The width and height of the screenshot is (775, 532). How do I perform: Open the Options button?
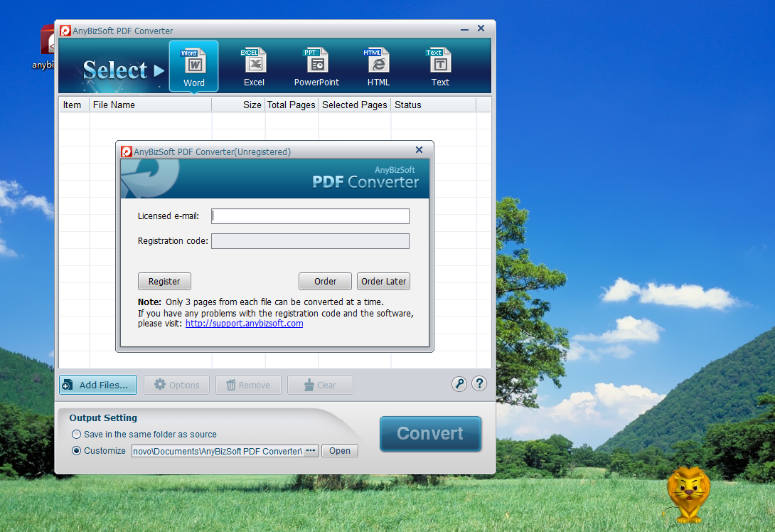point(176,385)
